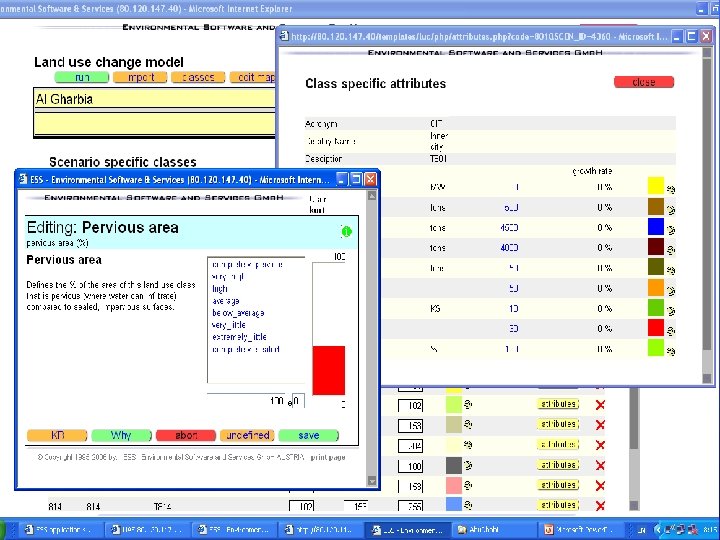Image resolution: width=720 pixels, height=540 pixels.
Task: Open attributes for the 102 row
Action: pyautogui.click(x=558, y=404)
